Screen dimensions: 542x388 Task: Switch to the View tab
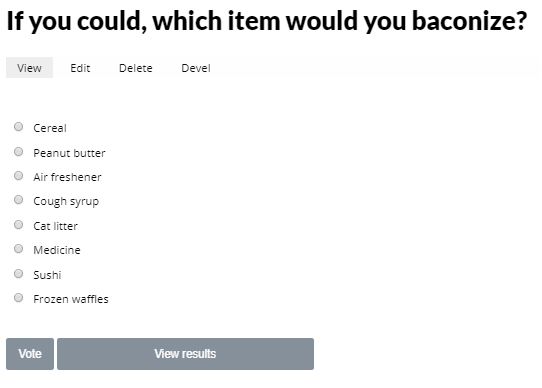(29, 68)
